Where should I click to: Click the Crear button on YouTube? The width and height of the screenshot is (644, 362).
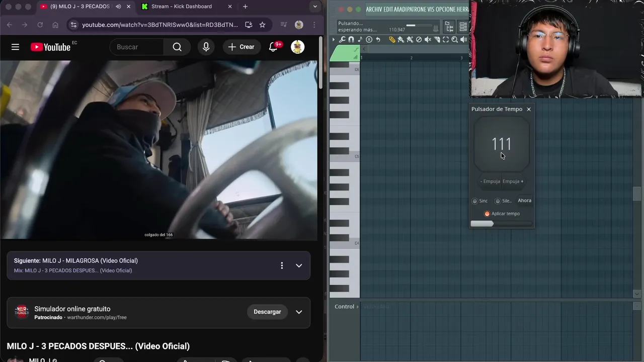[241, 47]
